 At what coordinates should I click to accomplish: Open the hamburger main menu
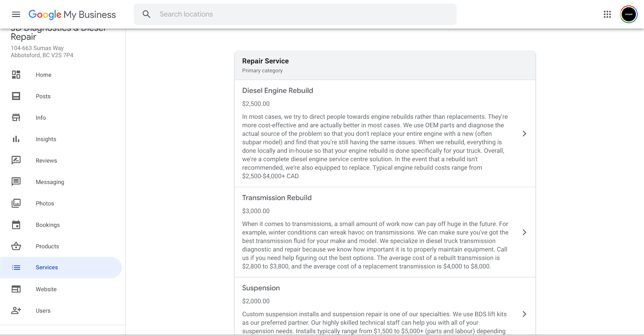[16, 14]
